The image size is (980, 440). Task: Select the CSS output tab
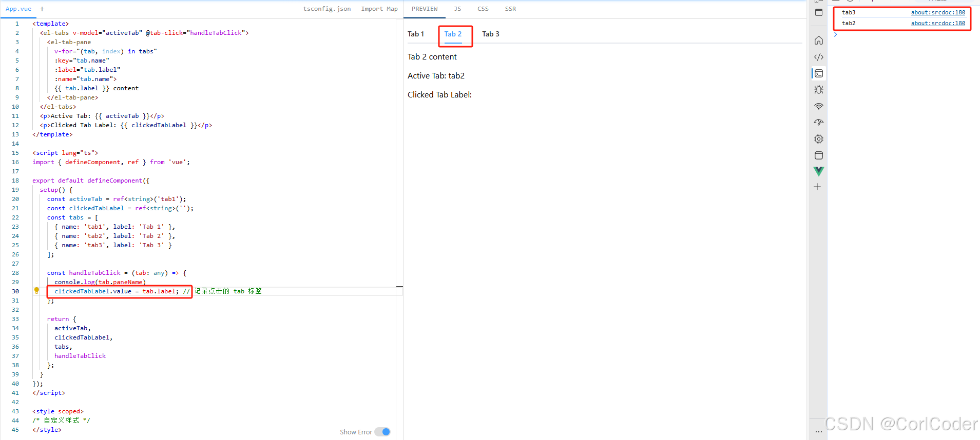click(x=483, y=9)
